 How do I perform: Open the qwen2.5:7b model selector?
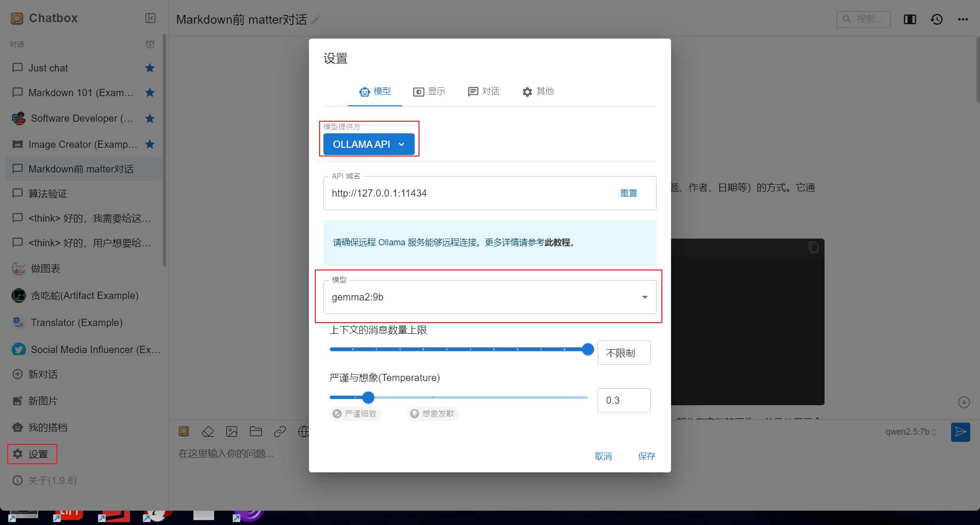click(911, 432)
